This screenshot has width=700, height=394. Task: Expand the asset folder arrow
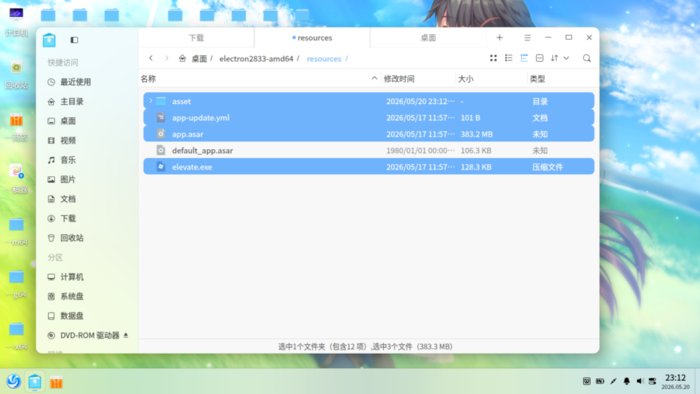click(x=150, y=101)
